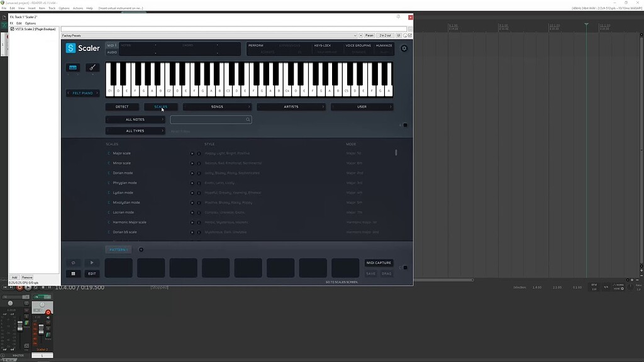This screenshot has width=644, height=362.
Task: Click the loop circle icon above the grid icon
Action: click(74, 263)
